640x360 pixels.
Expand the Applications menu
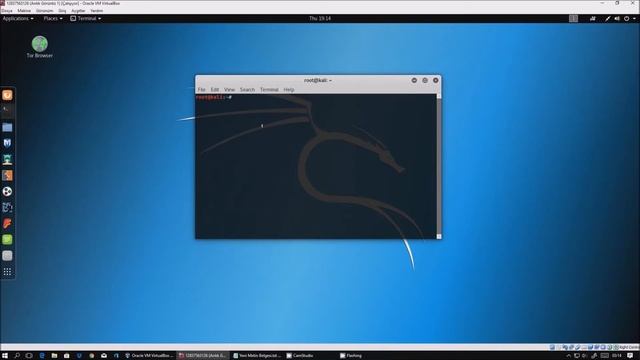18,18
